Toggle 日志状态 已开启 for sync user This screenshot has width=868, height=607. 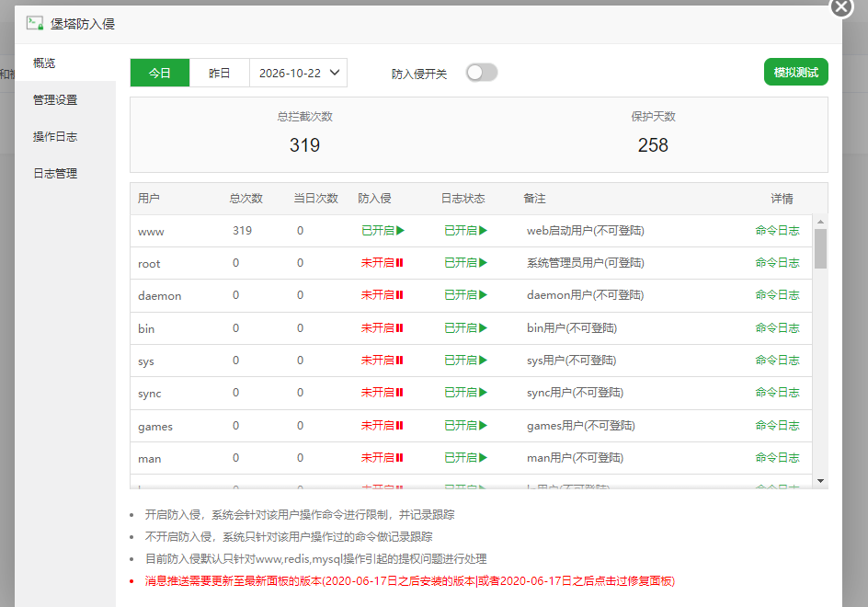[466, 392]
